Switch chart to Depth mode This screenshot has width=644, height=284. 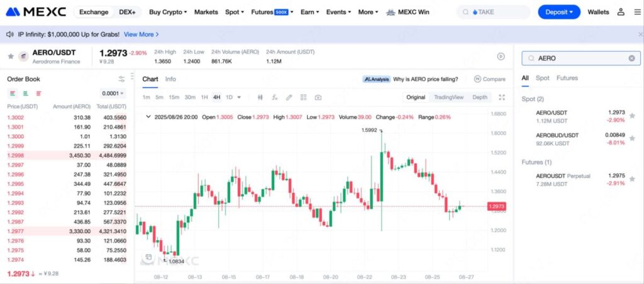480,97
